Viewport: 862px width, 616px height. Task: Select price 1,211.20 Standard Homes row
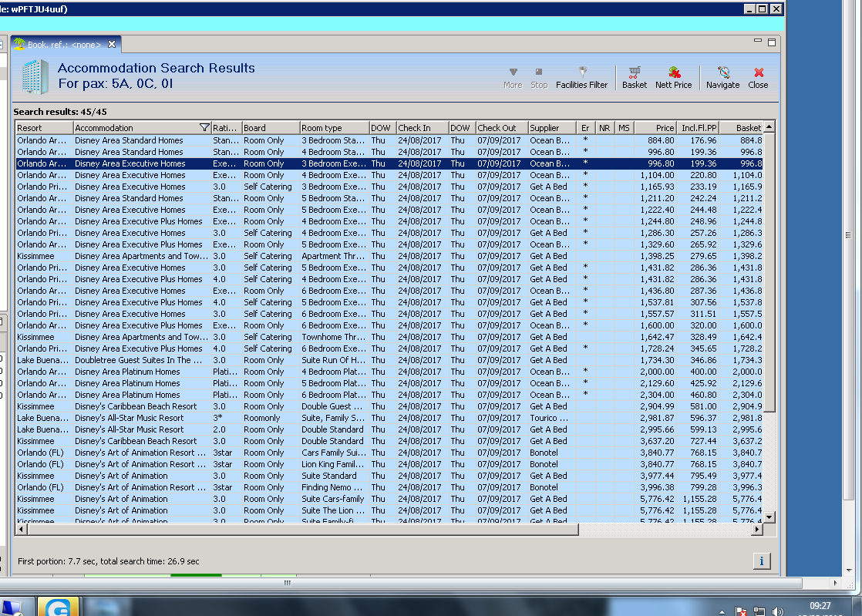tap(389, 198)
